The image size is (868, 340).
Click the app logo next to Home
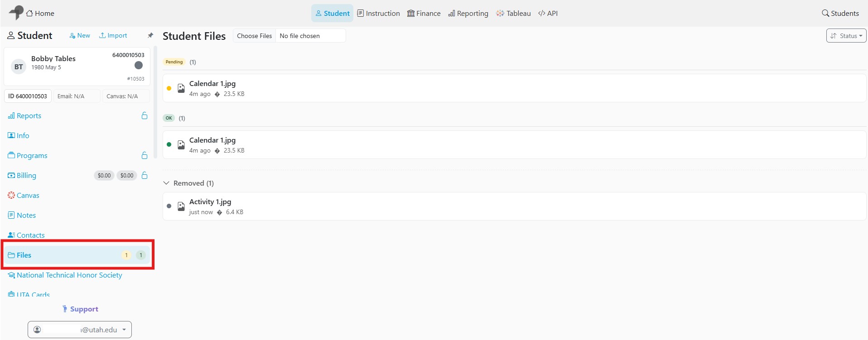(x=16, y=12)
